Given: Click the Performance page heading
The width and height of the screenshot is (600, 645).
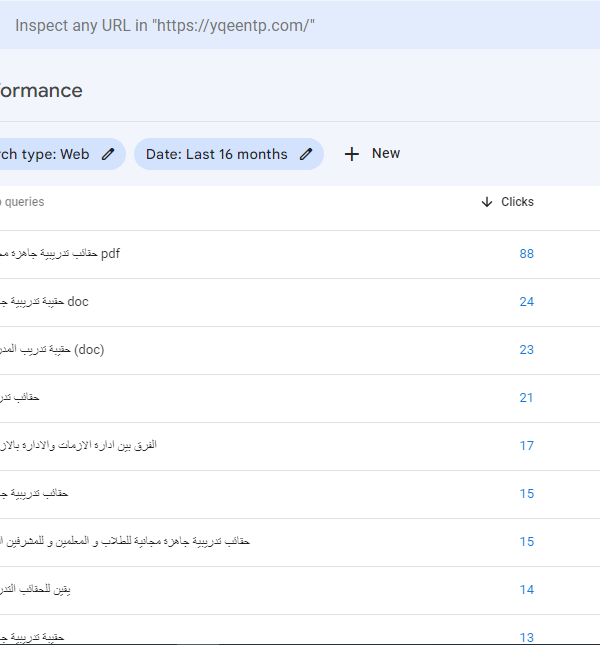Looking at the screenshot, I should (41, 90).
